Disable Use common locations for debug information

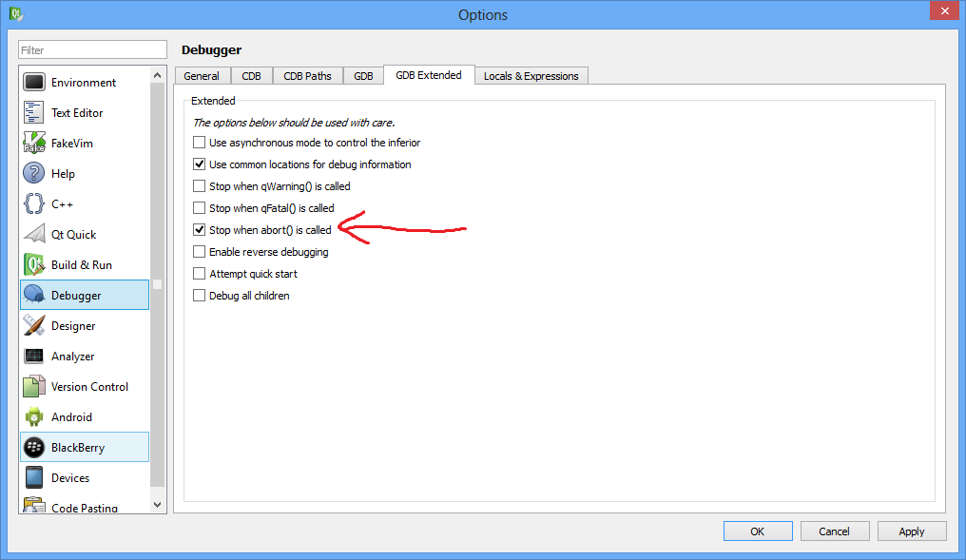tap(199, 164)
